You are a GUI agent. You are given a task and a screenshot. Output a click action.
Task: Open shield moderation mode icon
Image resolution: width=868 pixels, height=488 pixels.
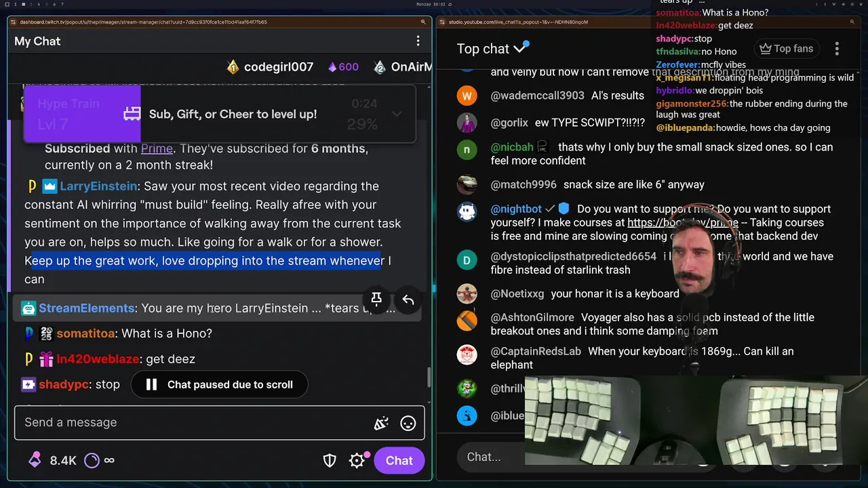tap(330, 461)
